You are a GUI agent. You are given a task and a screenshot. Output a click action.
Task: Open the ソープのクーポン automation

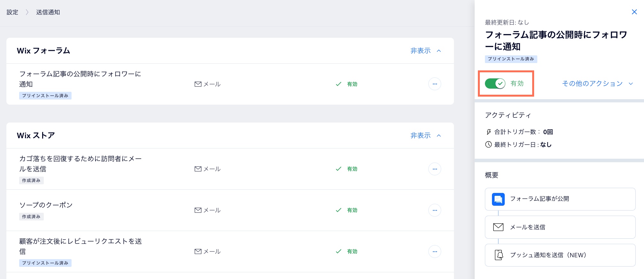46,205
